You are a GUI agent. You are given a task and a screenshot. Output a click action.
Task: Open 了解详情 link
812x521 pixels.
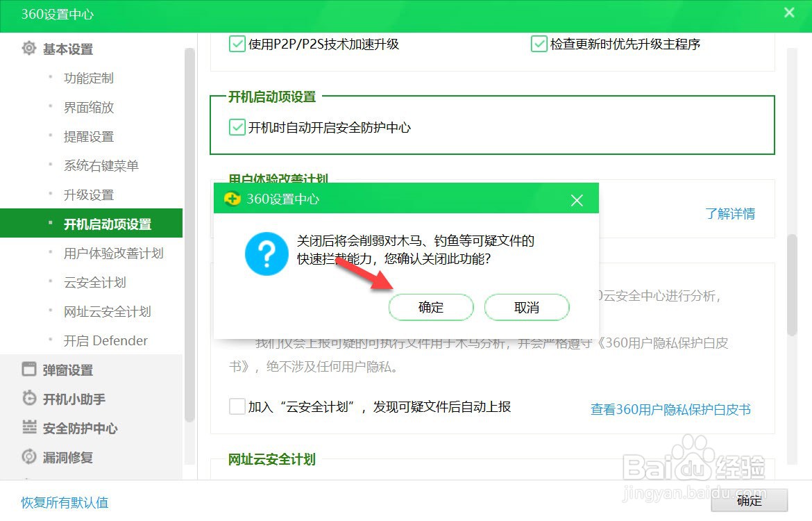730,213
